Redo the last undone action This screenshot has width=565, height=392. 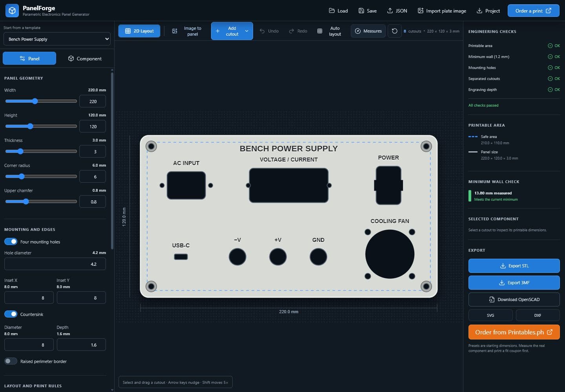[298, 31]
